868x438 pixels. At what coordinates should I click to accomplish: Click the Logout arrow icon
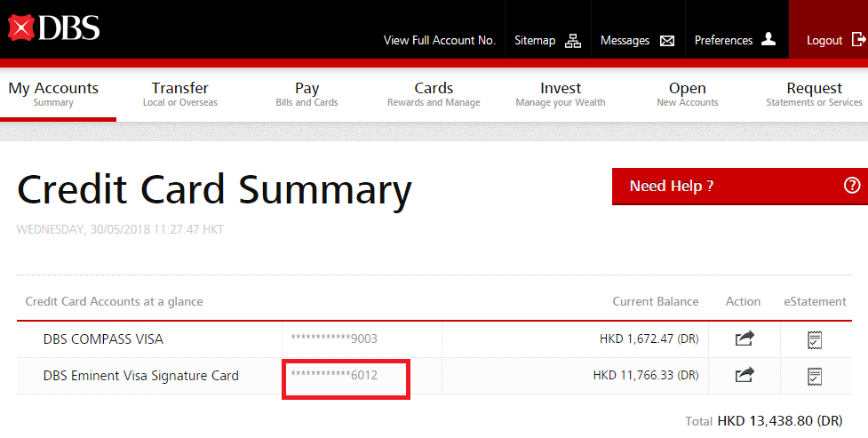[x=858, y=40]
